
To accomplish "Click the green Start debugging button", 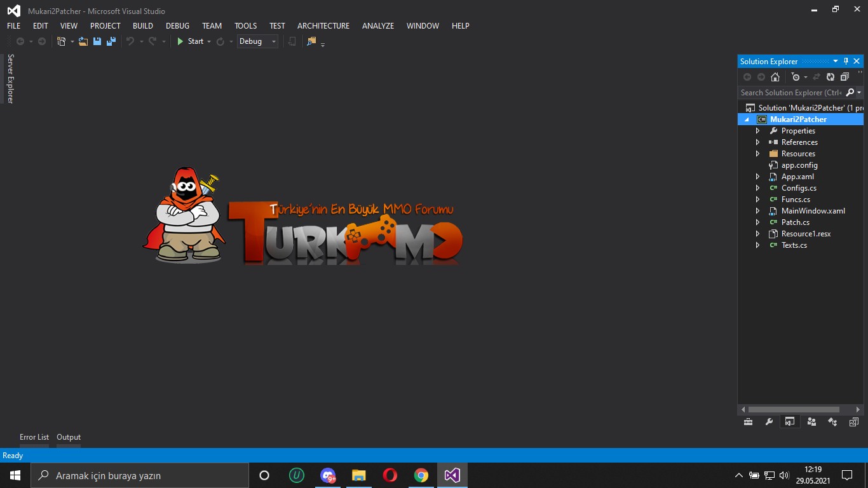I will pyautogui.click(x=190, y=41).
